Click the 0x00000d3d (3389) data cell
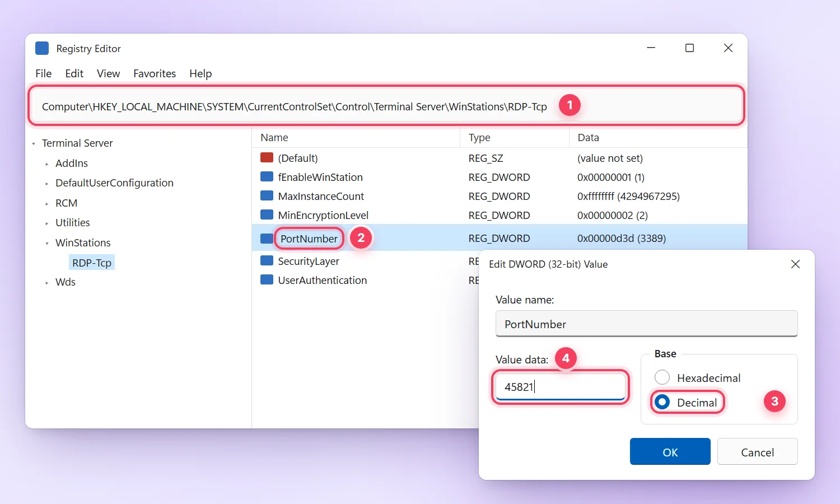 coord(622,238)
